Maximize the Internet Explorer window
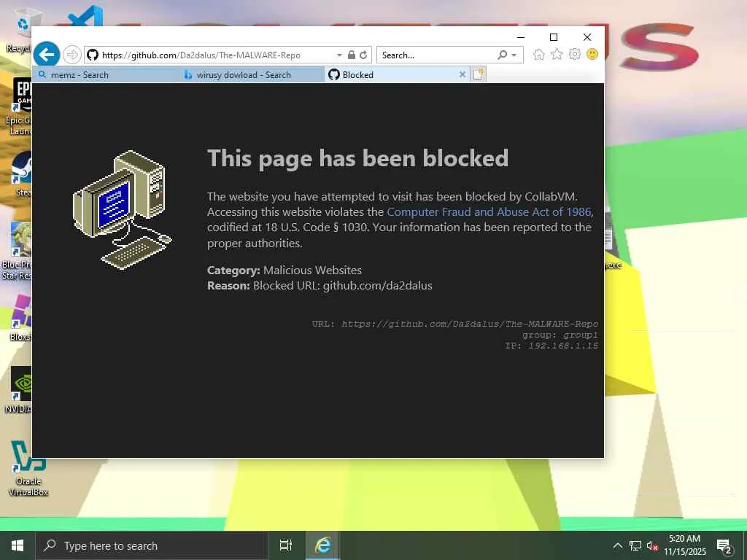 pos(554,37)
